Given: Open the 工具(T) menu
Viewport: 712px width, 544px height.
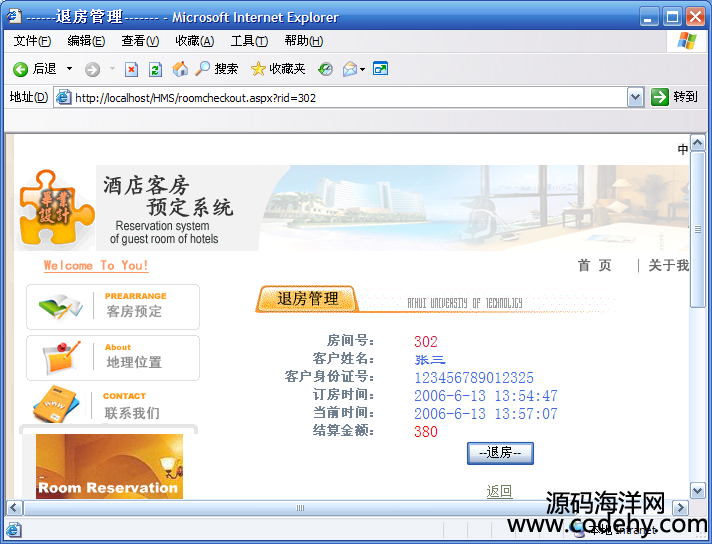Looking at the screenshot, I should (248, 41).
